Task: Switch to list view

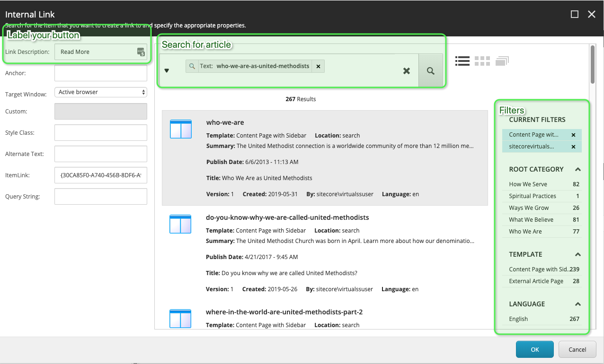Action: click(462, 61)
